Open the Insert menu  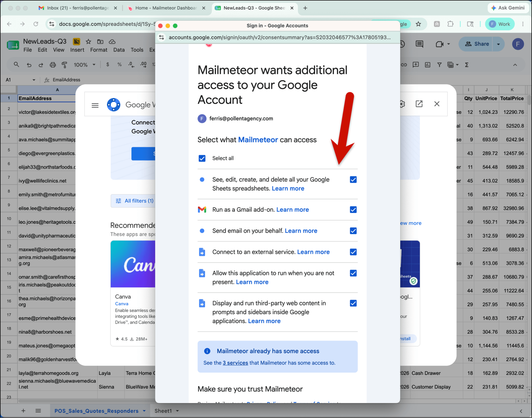(x=77, y=50)
